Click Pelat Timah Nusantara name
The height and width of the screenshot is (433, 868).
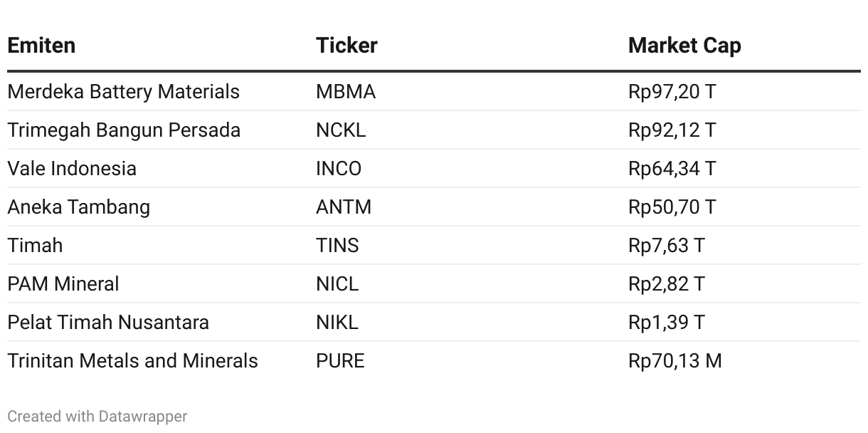pos(108,323)
